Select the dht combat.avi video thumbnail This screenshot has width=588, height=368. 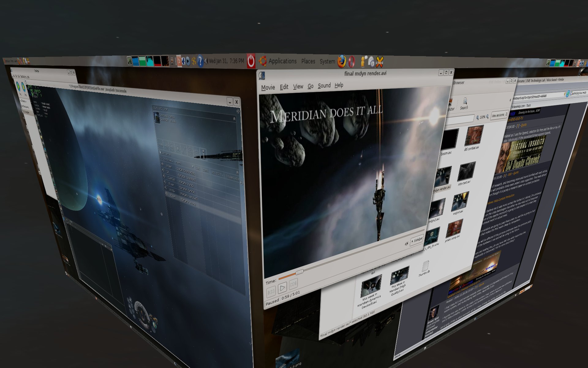(x=473, y=136)
